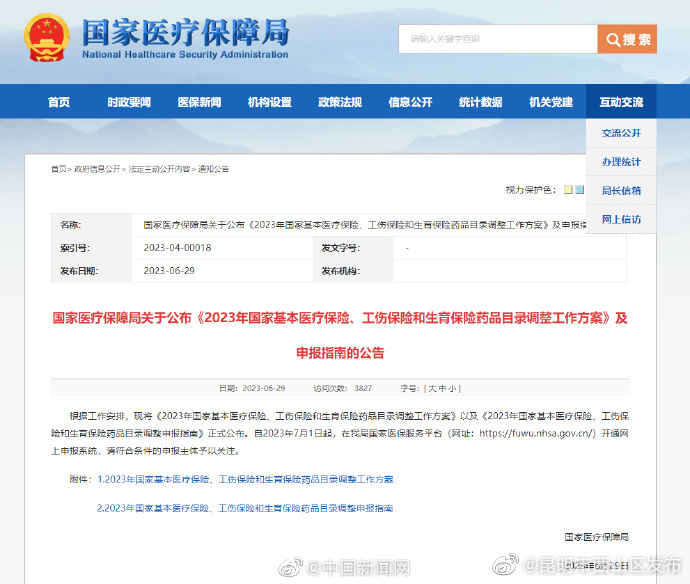Click the 名称 row title text
Image resolution: width=690 pixels, height=584 pixels.
(x=365, y=225)
